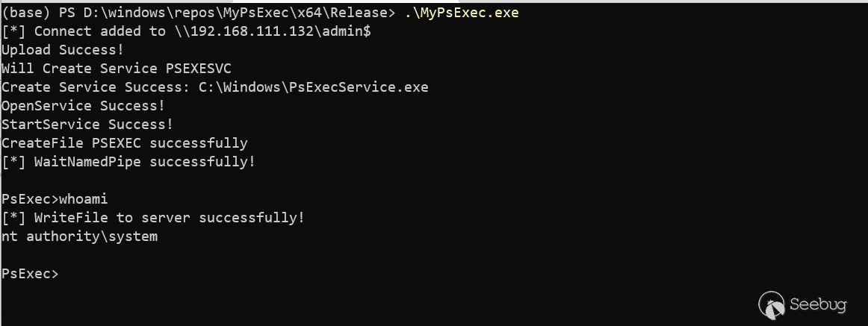Select the "CreateFile PSEXEC successfully" line
868x326 pixels.
pos(125,143)
